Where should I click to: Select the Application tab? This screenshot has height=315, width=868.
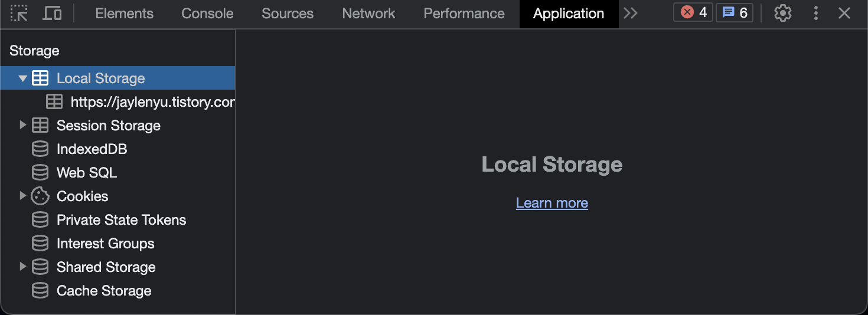pyautogui.click(x=569, y=14)
